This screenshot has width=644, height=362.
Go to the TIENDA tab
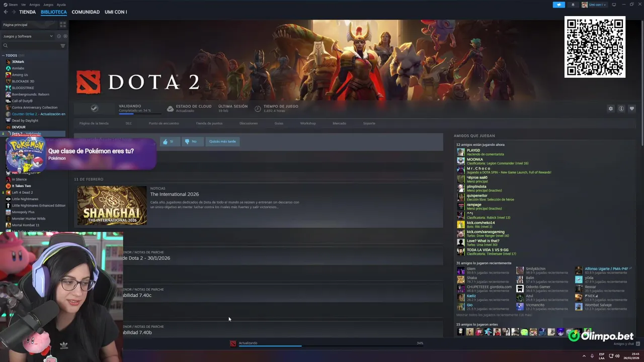click(x=27, y=12)
